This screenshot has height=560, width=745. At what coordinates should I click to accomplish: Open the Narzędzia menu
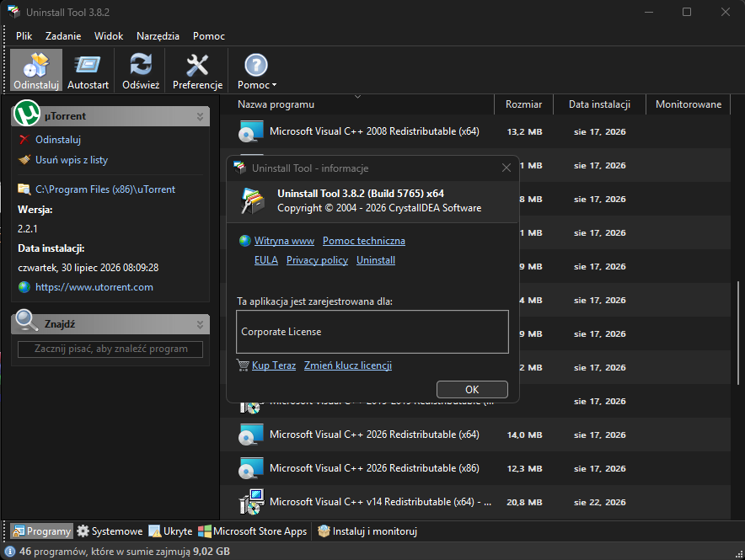coord(158,36)
